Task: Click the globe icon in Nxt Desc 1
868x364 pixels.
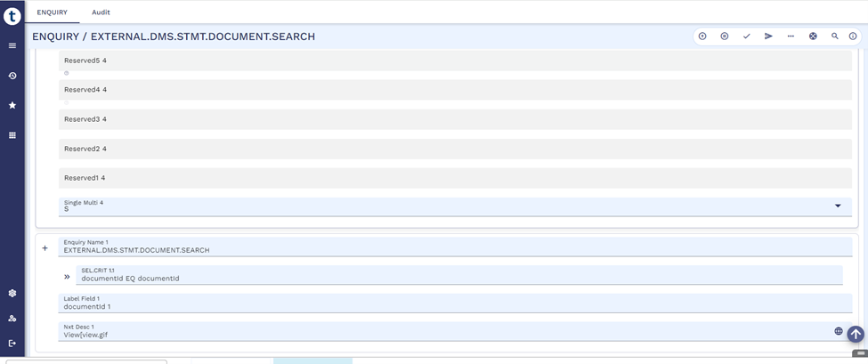Action: click(x=838, y=331)
